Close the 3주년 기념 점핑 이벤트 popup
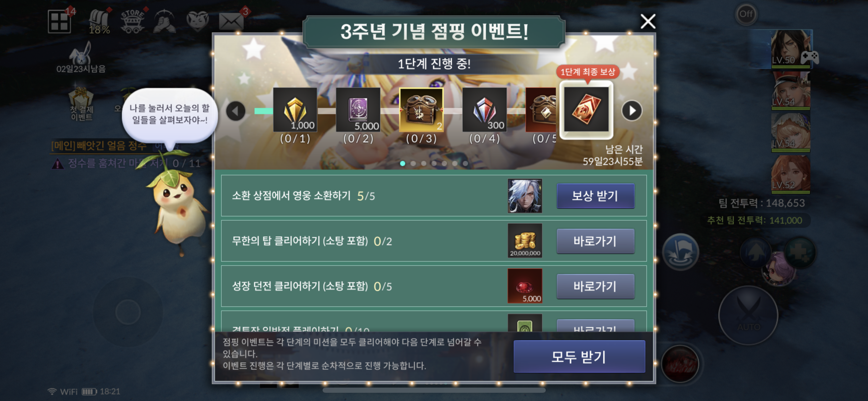The image size is (868, 401). [648, 22]
